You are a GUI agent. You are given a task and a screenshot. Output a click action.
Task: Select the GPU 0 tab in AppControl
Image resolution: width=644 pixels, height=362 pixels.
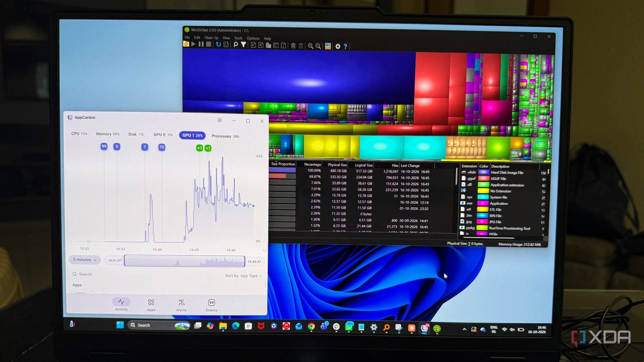pos(163,135)
